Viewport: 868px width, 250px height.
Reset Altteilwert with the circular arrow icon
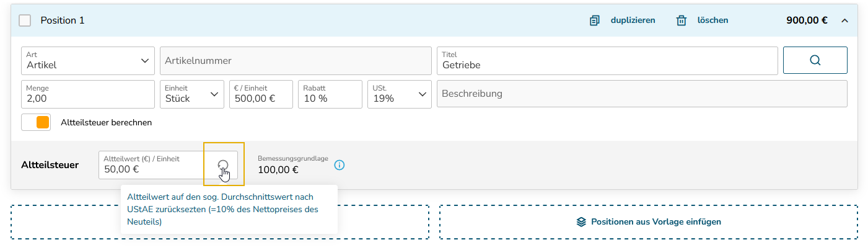pos(224,165)
